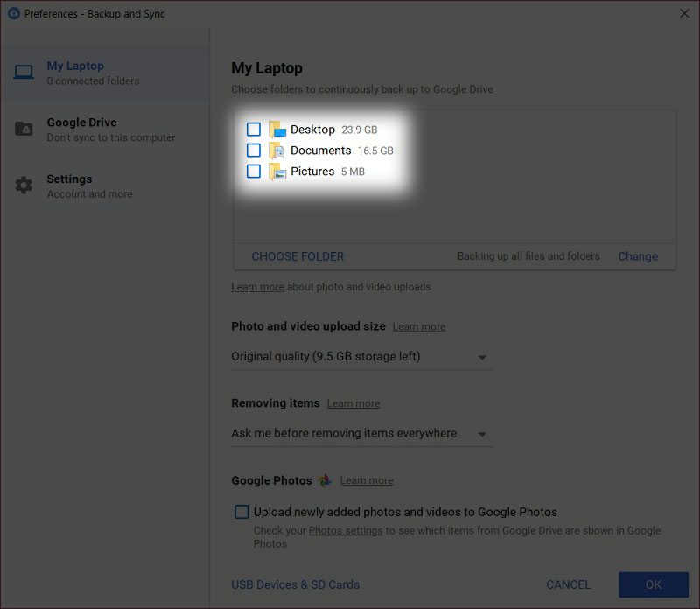Click the '0 connected folders' text

click(94, 80)
